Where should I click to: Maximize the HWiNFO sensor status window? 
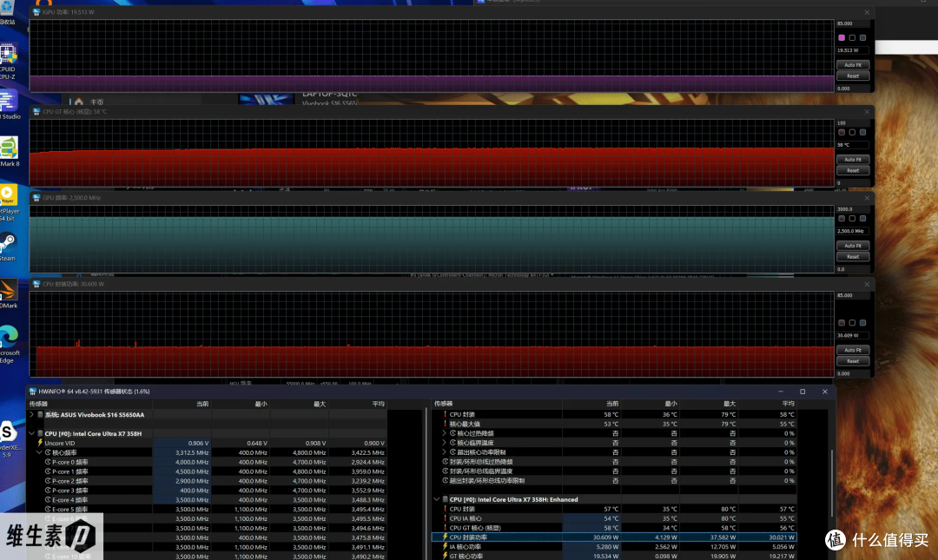(803, 392)
